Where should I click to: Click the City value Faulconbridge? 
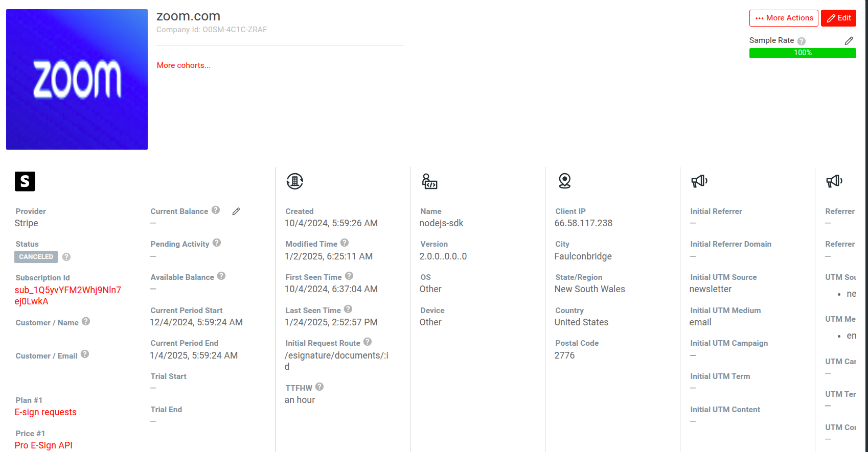[x=583, y=256]
